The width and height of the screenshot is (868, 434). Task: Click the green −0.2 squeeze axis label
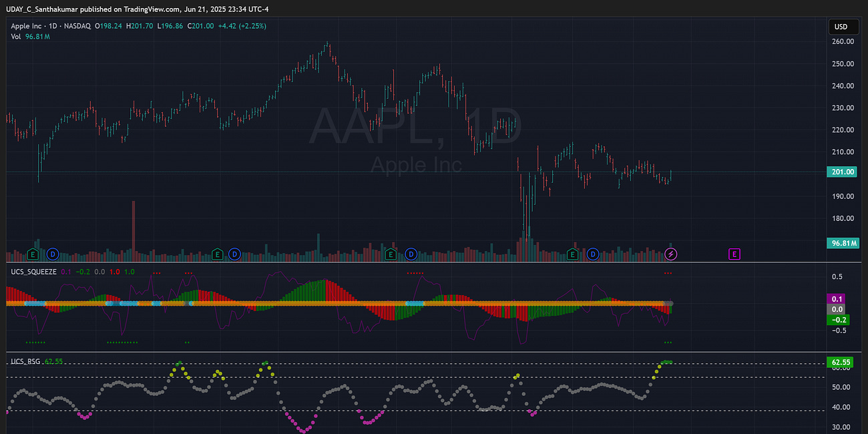click(839, 320)
